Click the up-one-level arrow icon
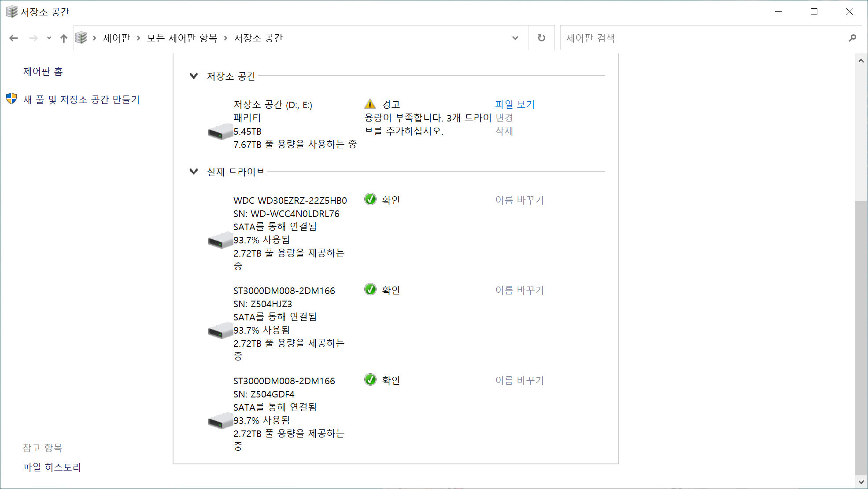Screen dimensions: 868x489 (x=64, y=38)
